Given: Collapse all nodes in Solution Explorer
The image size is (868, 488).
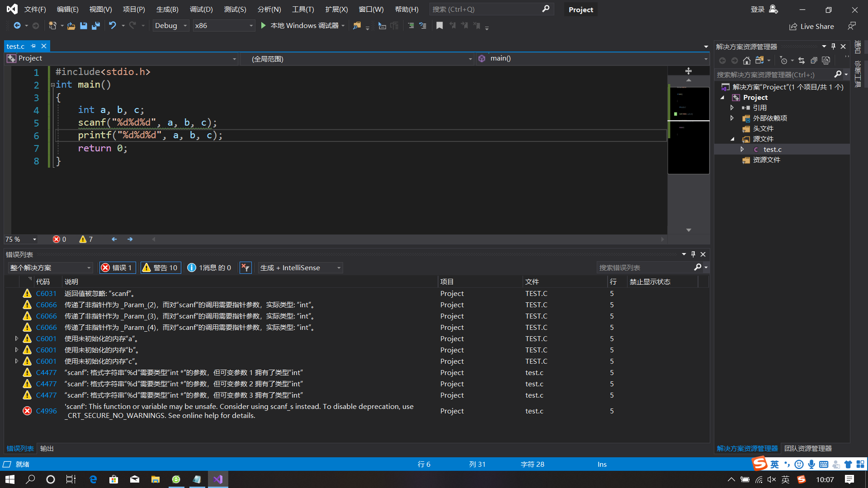Looking at the screenshot, I should pyautogui.click(x=814, y=60).
